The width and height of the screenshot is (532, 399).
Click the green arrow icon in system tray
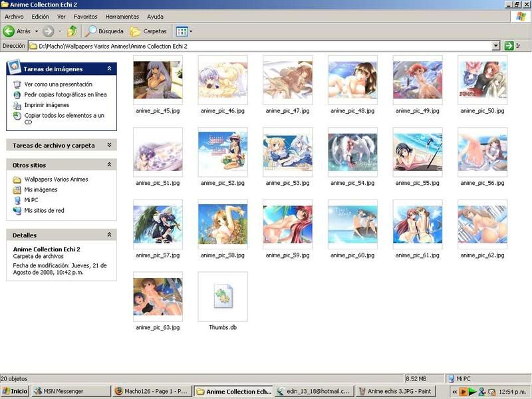[x=472, y=392]
